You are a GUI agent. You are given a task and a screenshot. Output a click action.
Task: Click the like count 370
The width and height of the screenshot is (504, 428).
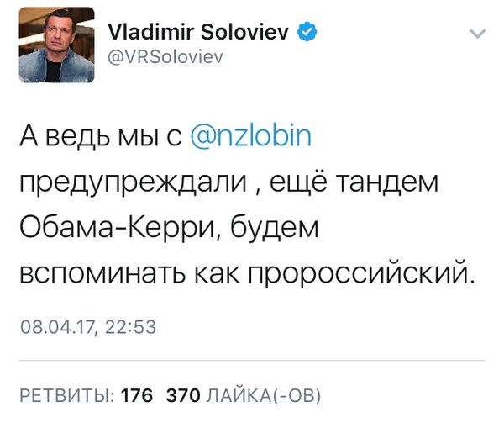[x=182, y=394]
